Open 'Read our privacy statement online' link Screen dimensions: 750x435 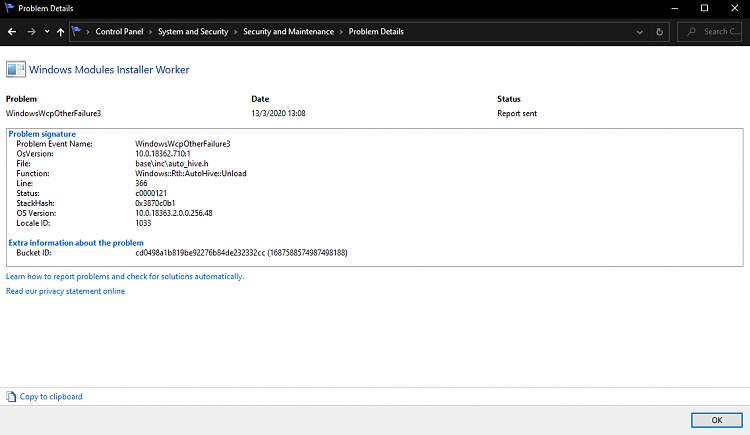(66, 291)
